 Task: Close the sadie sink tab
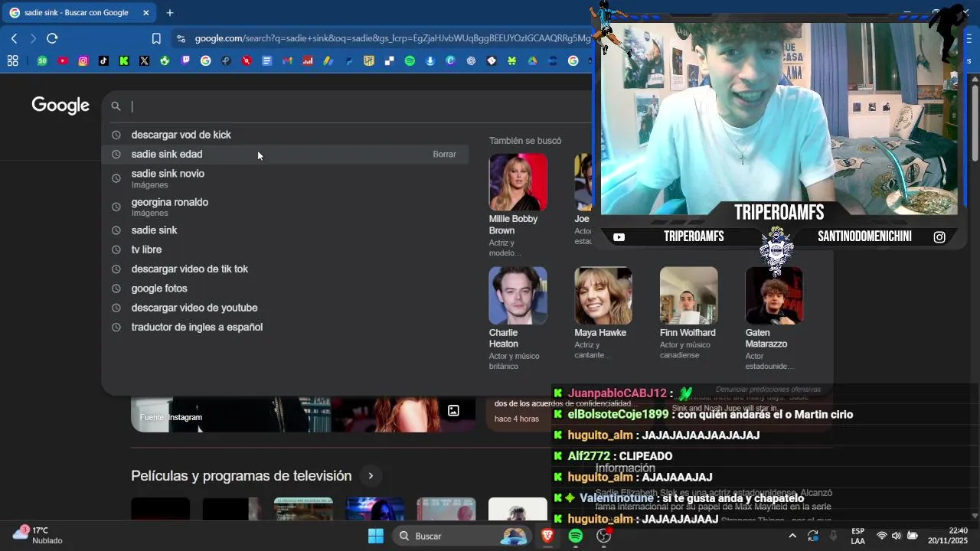click(x=145, y=12)
